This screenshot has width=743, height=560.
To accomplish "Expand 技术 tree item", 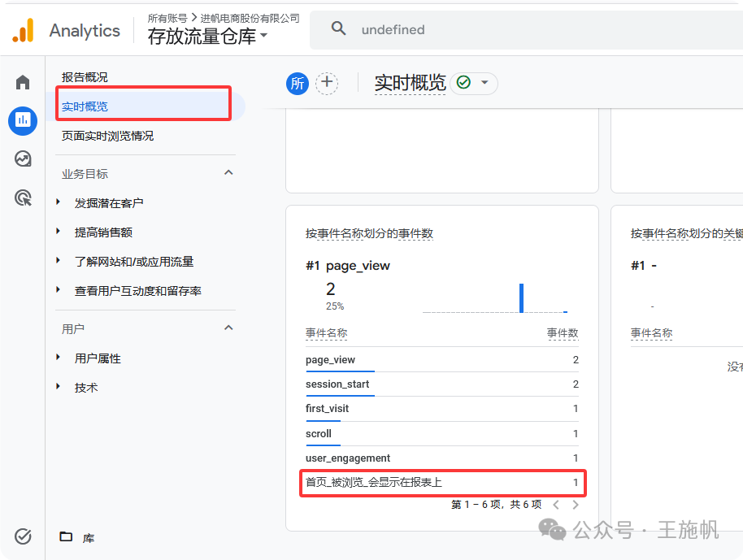I will pos(58,386).
